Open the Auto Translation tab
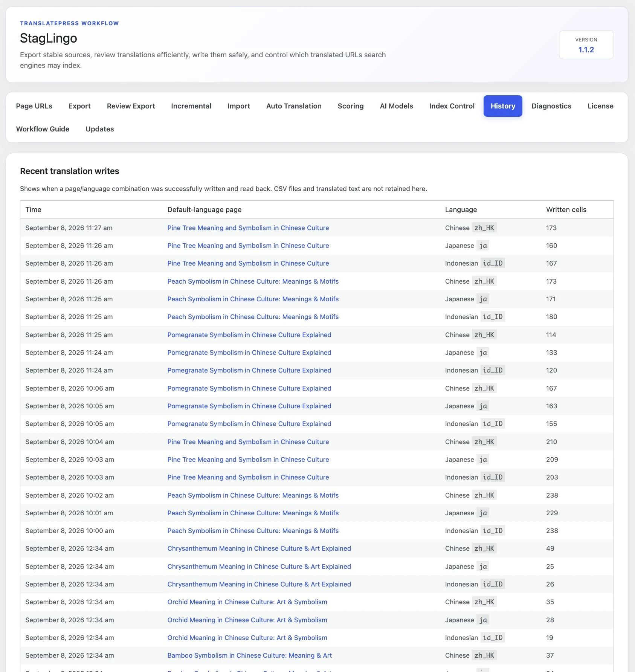 [x=294, y=106]
